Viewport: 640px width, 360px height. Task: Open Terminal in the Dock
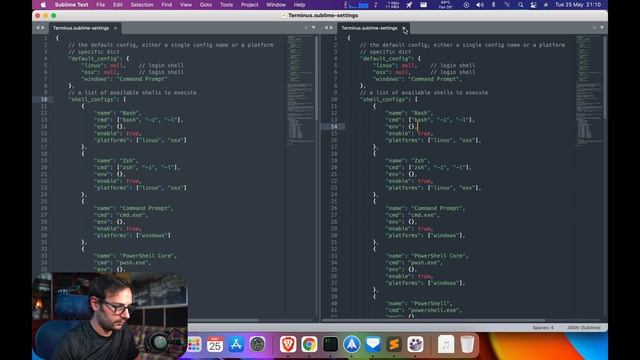(x=331, y=344)
